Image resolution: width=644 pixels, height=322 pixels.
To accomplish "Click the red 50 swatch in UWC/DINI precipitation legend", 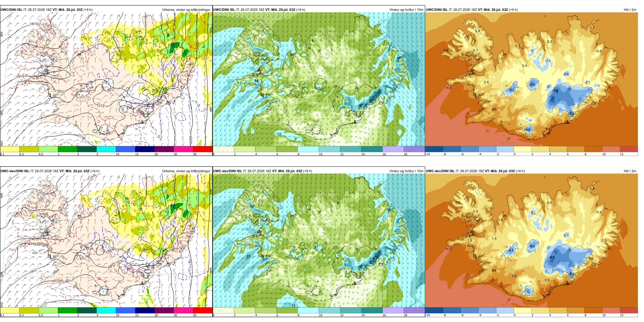I will click(202, 149).
